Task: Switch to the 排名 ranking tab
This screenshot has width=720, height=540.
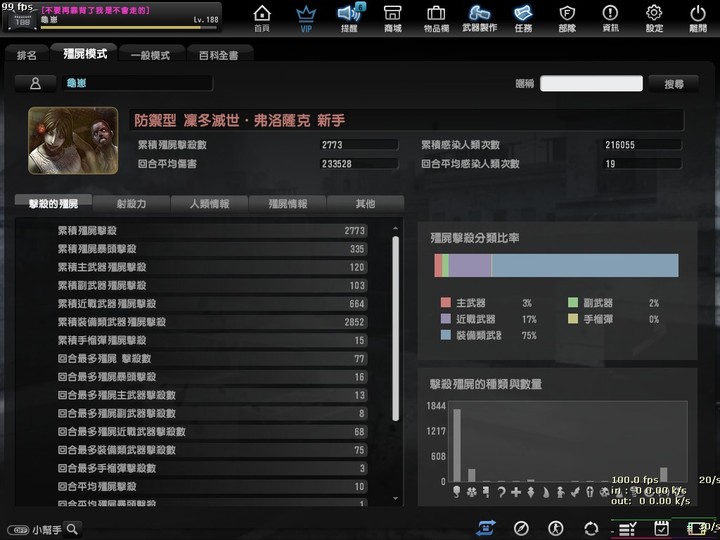Action: click(27, 55)
